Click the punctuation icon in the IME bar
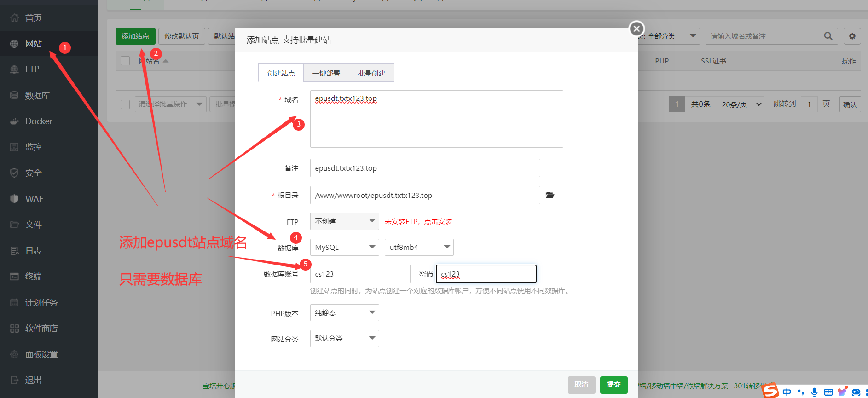The width and height of the screenshot is (868, 398). [x=801, y=392]
